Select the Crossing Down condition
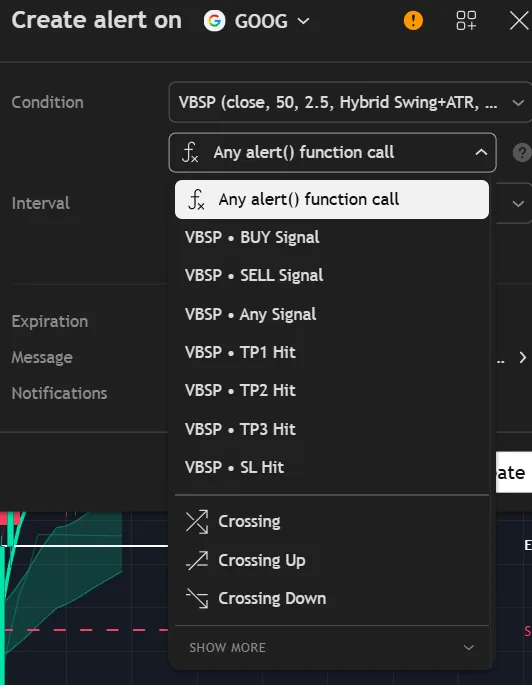Viewport: 532px width, 685px height. click(332, 599)
